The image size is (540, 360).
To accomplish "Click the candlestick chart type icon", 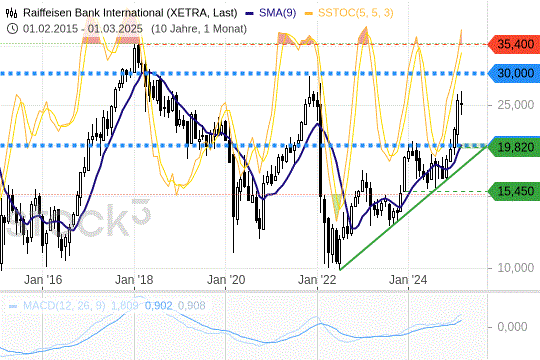I will 11,13.
